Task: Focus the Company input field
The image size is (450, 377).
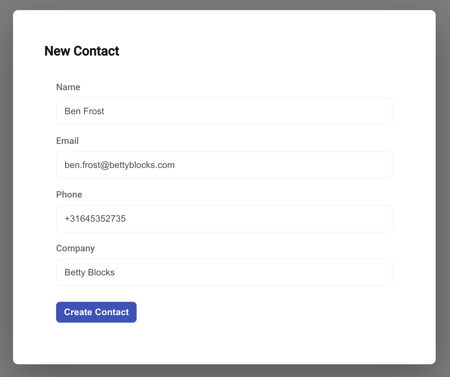Action: coord(224,272)
